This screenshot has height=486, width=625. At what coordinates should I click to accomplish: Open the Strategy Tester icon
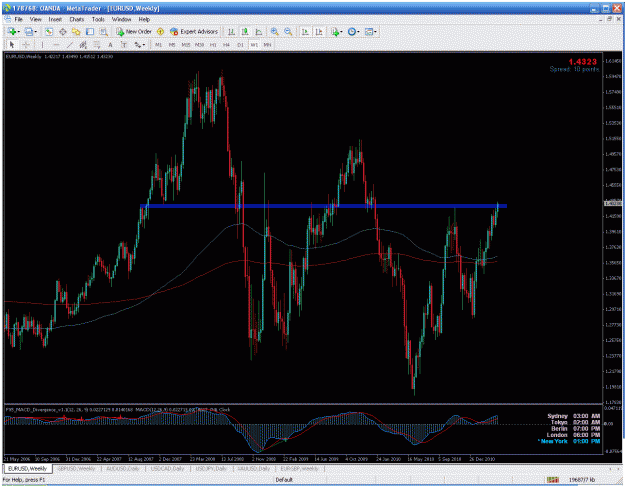(x=104, y=32)
